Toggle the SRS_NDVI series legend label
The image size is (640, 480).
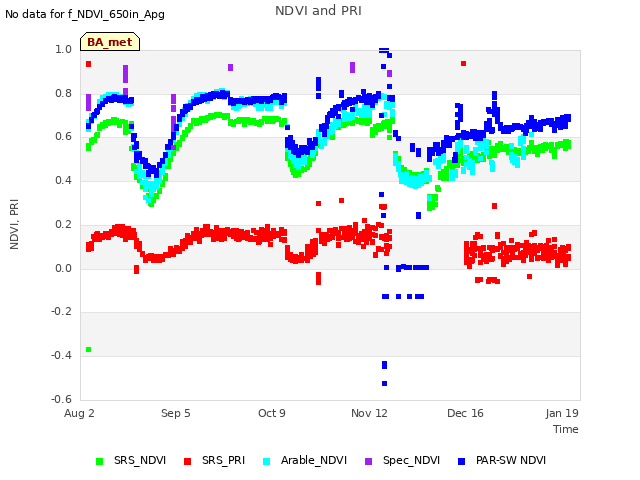coord(140,460)
